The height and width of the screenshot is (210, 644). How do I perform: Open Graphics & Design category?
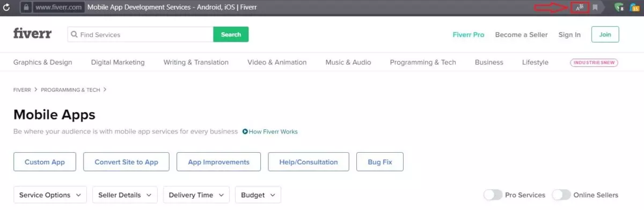click(x=42, y=62)
